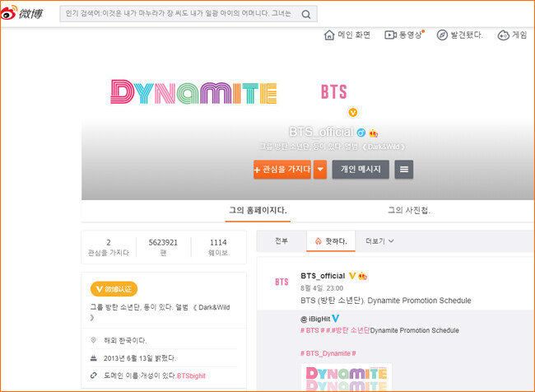Image resolution: width=535 pixels, height=392 pixels.
Task: Click the pink BTS profile avatar
Action: coord(333,91)
